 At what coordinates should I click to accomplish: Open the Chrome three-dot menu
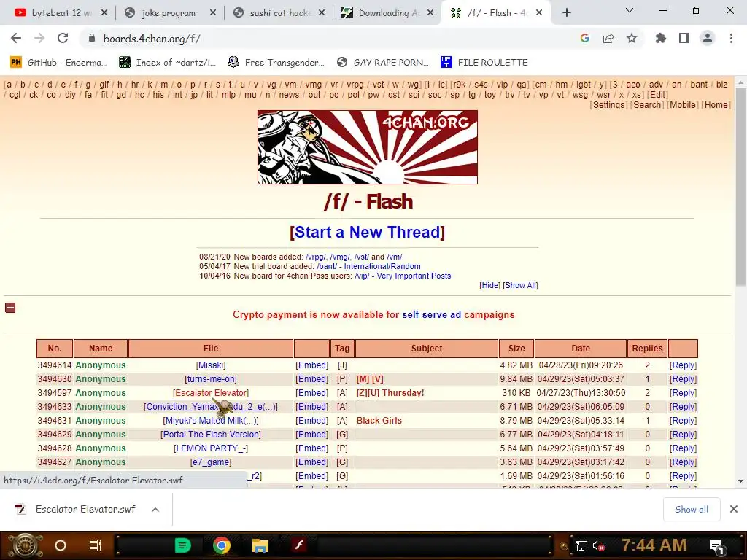pyautogui.click(x=731, y=38)
